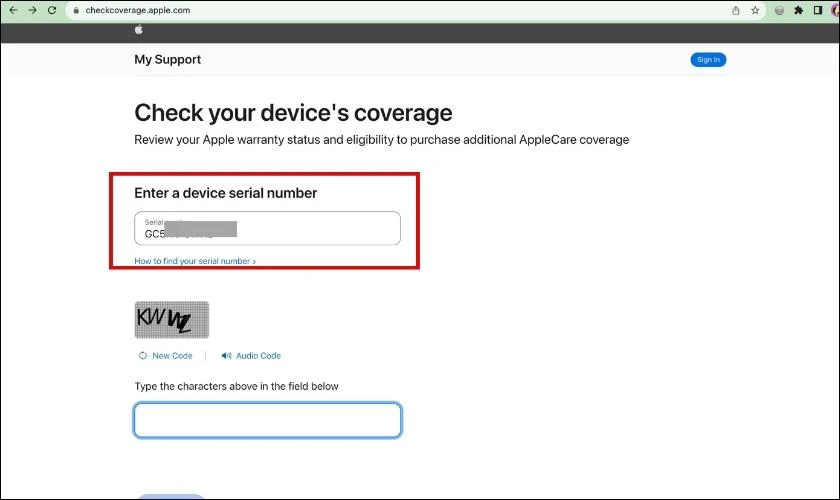Click the captcha characters input field
The width and height of the screenshot is (840, 500).
[267, 420]
